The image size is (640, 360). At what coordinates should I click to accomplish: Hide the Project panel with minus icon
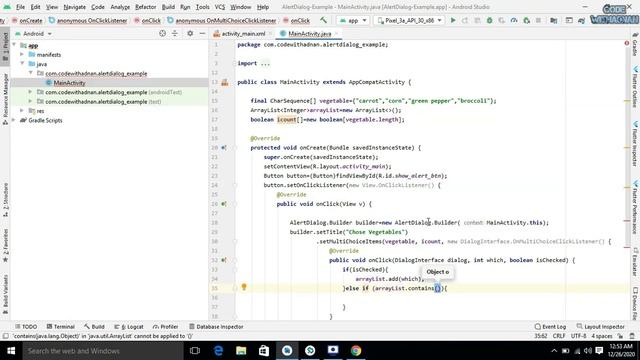[x=202, y=33]
